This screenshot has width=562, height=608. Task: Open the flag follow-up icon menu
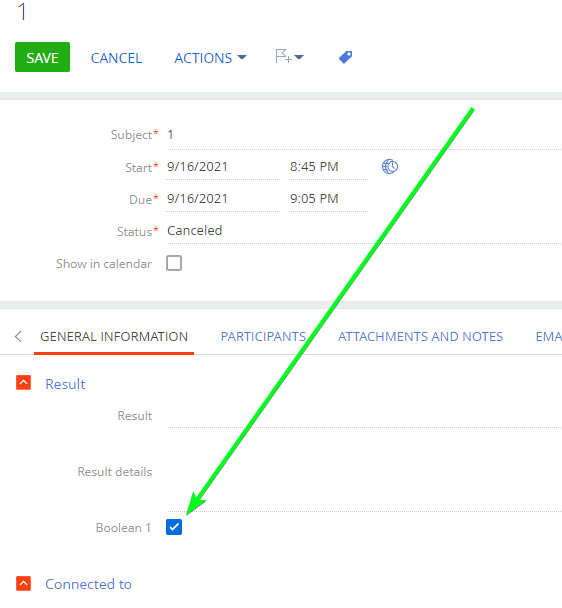[x=289, y=57]
